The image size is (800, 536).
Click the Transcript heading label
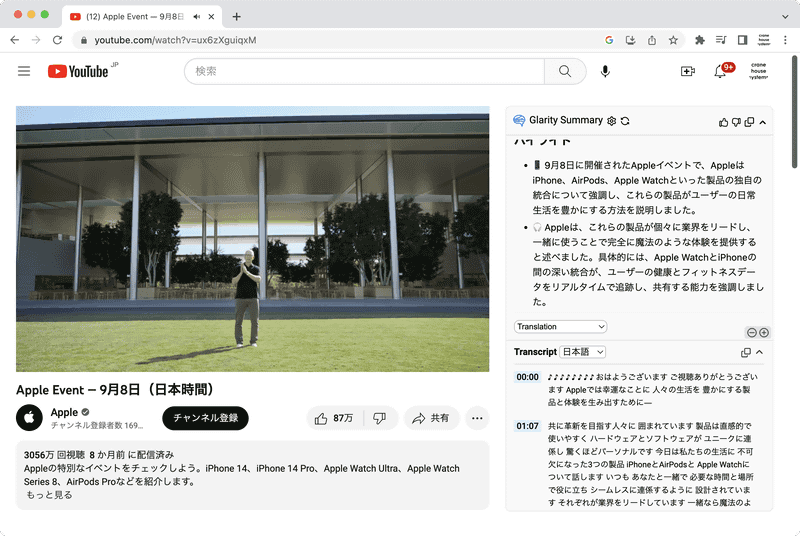tap(535, 352)
